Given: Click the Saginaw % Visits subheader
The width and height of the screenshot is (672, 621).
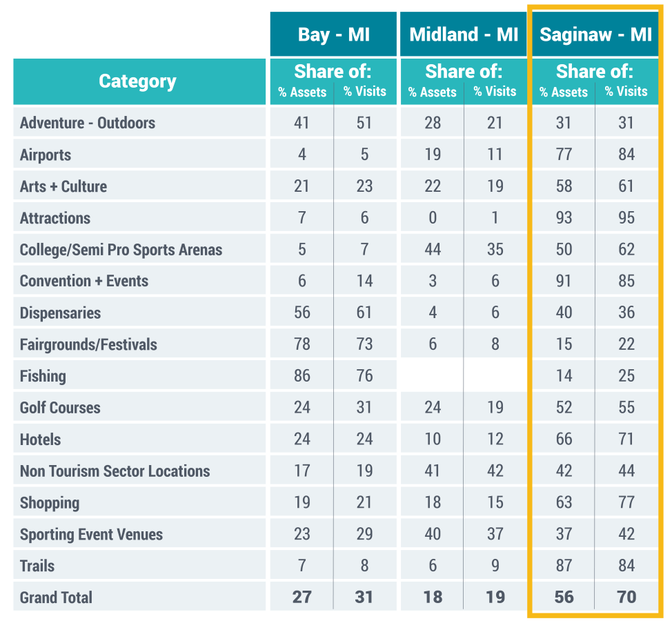Looking at the screenshot, I should pos(626,92).
